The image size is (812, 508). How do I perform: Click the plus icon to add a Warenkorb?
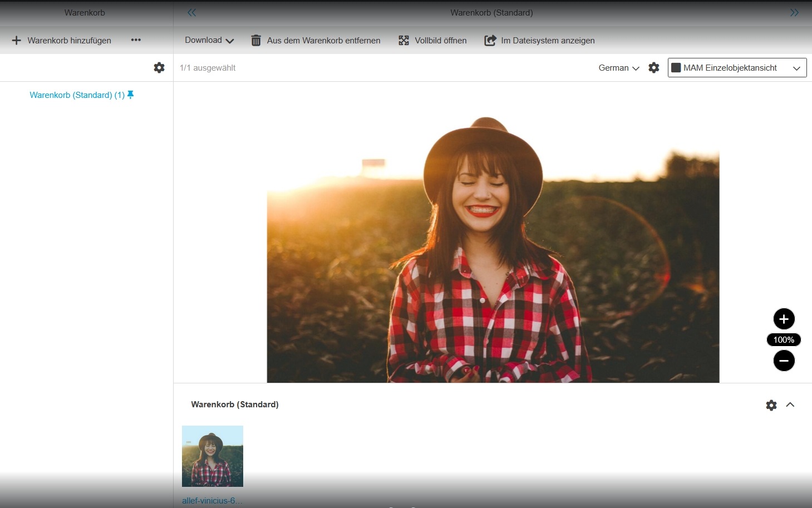point(17,41)
